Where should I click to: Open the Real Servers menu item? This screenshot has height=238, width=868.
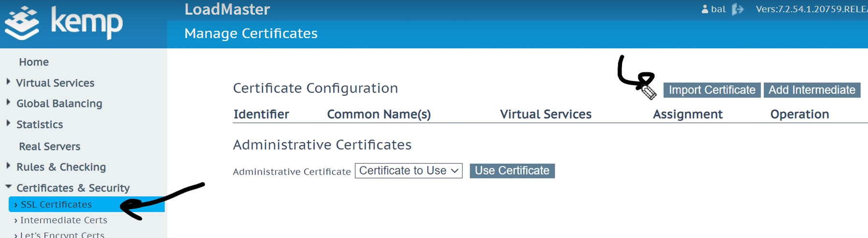coord(49,146)
